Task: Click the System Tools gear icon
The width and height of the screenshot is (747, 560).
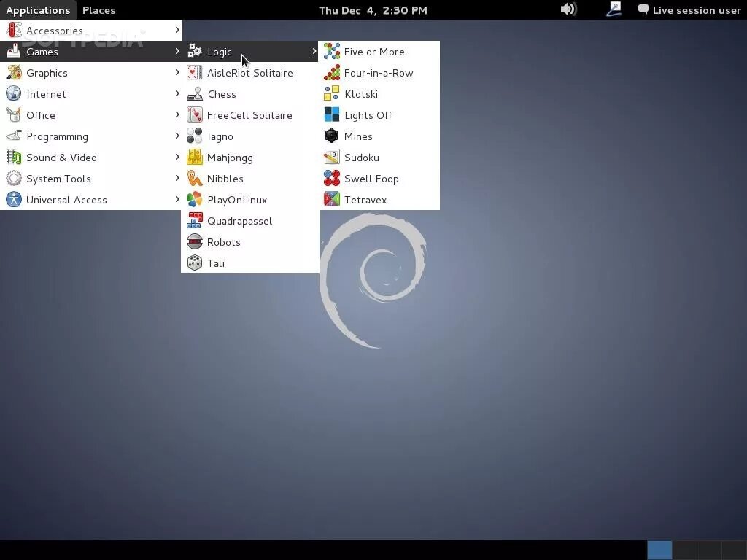Action: coord(13,179)
